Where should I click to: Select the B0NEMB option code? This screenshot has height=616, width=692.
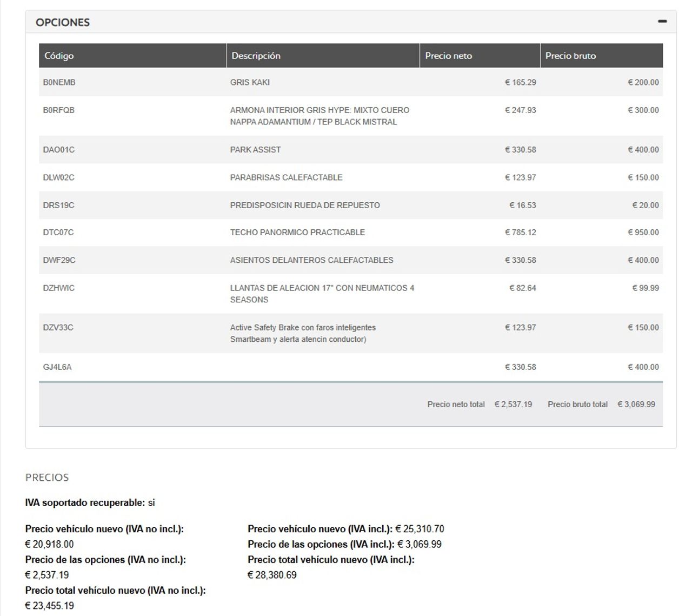tap(59, 82)
